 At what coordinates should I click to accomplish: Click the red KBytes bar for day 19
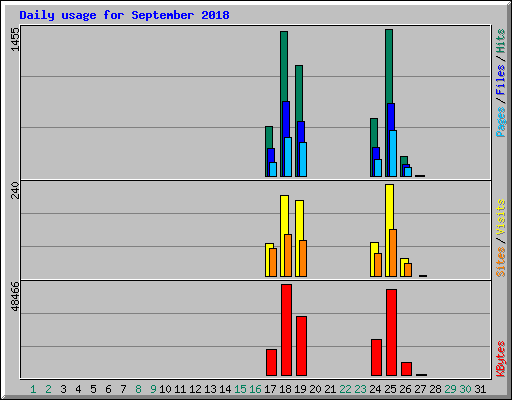pyautogui.click(x=301, y=346)
